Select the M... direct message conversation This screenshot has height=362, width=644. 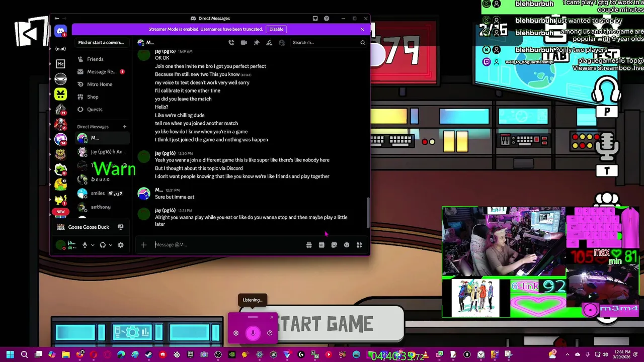pyautogui.click(x=102, y=138)
